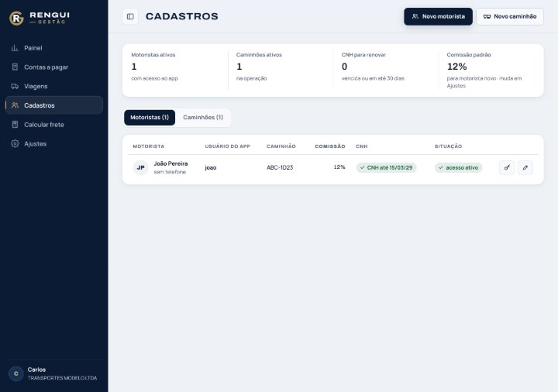Viewport: 558px width, 392px height.
Task: Click the CADASTROS page title
Action: [182, 16]
